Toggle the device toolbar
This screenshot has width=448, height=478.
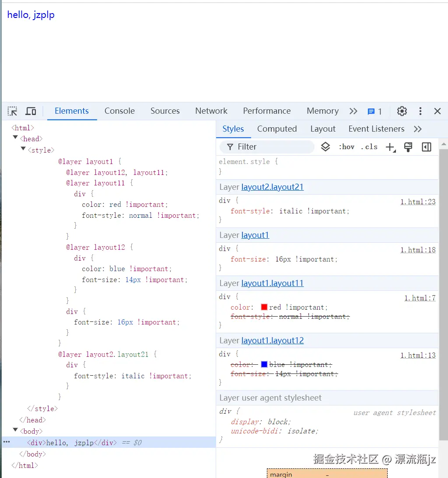coord(31,111)
